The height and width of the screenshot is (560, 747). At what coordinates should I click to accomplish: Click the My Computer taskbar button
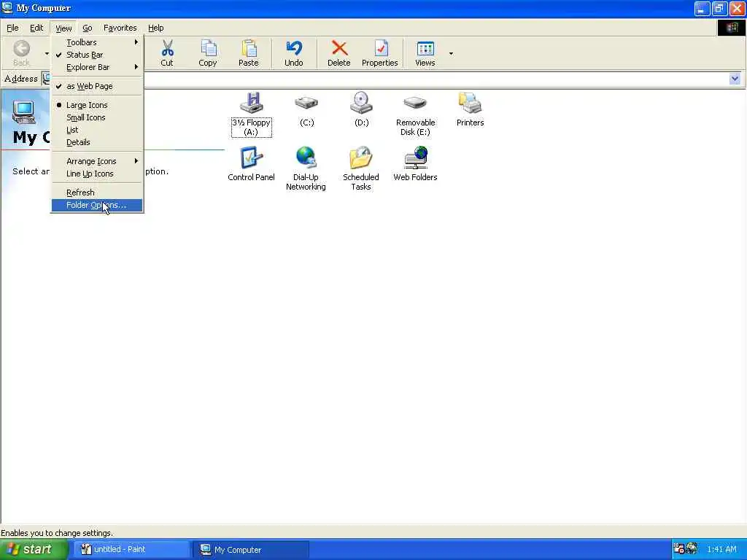click(x=251, y=549)
